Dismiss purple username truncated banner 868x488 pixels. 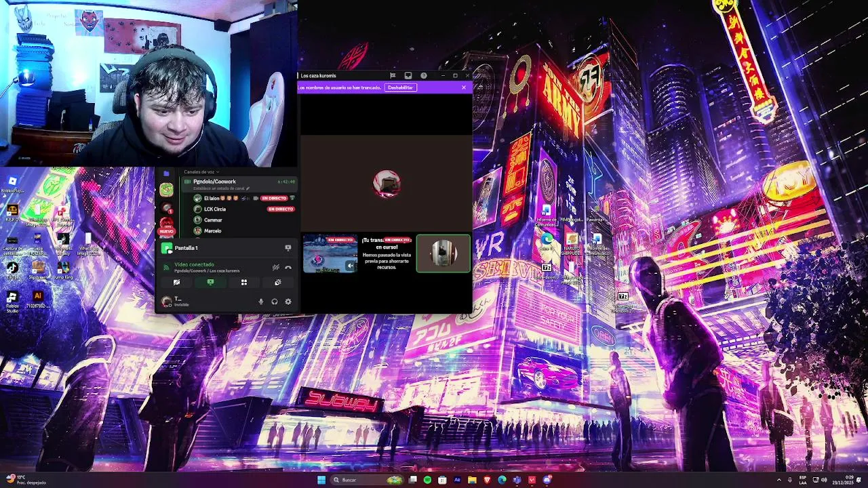(464, 87)
